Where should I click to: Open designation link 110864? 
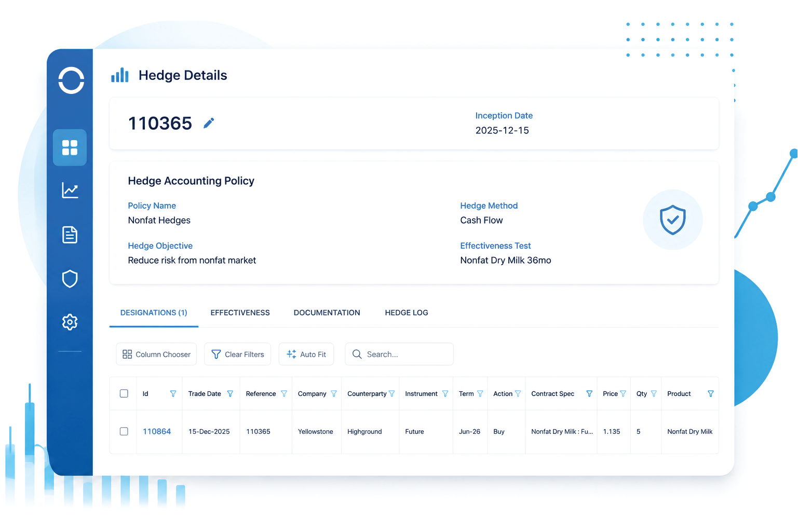click(x=157, y=431)
